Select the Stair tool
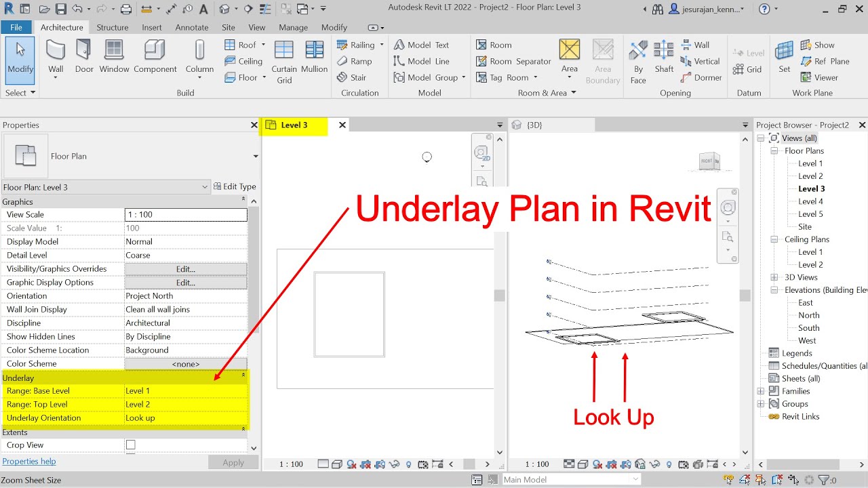This screenshot has width=868, height=488. tap(352, 77)
